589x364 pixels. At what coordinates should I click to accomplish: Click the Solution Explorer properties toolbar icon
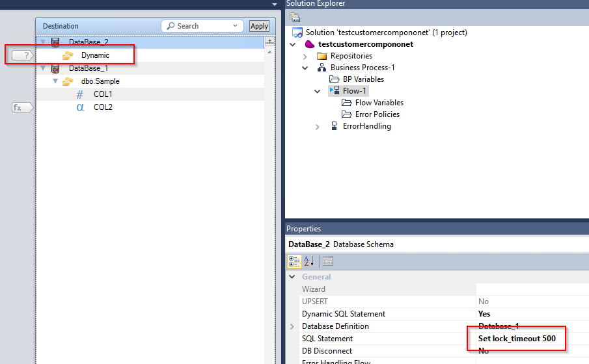(295, 18)
